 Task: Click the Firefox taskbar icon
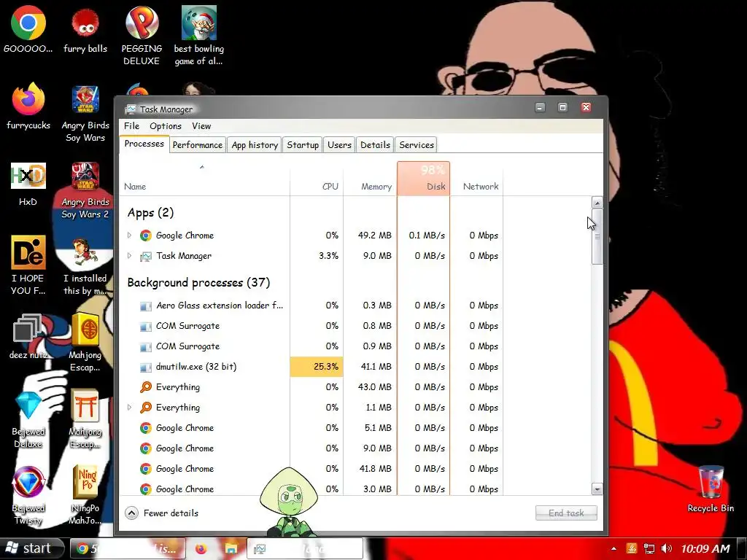[x=201, y=548]
